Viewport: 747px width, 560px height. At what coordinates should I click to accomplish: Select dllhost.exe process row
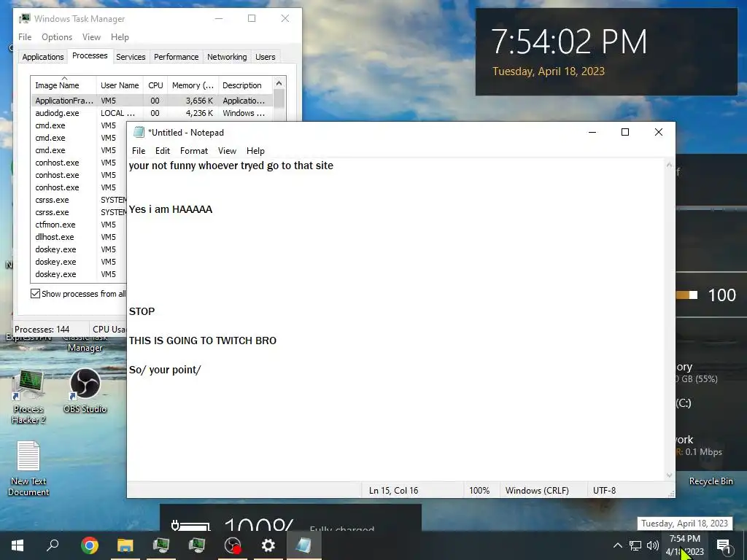(79, 237)
